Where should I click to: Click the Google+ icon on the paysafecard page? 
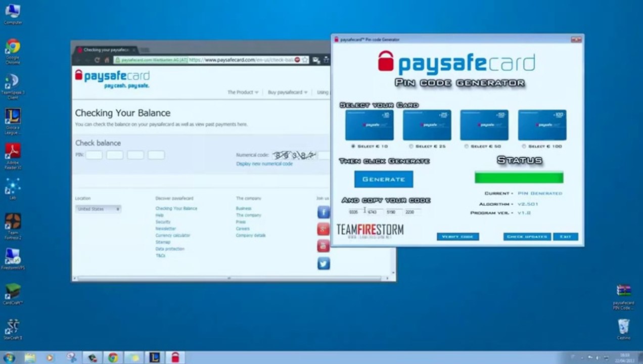(x=324, y=230)
